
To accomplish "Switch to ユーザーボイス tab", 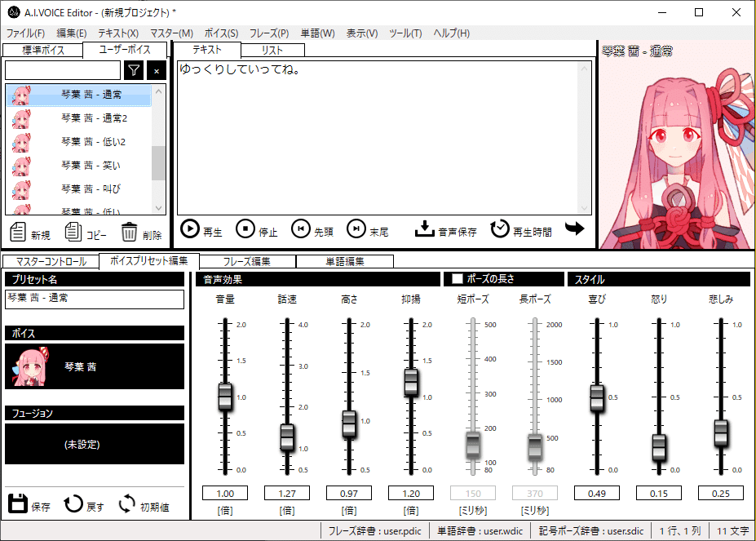I will [x=125, y=50].
